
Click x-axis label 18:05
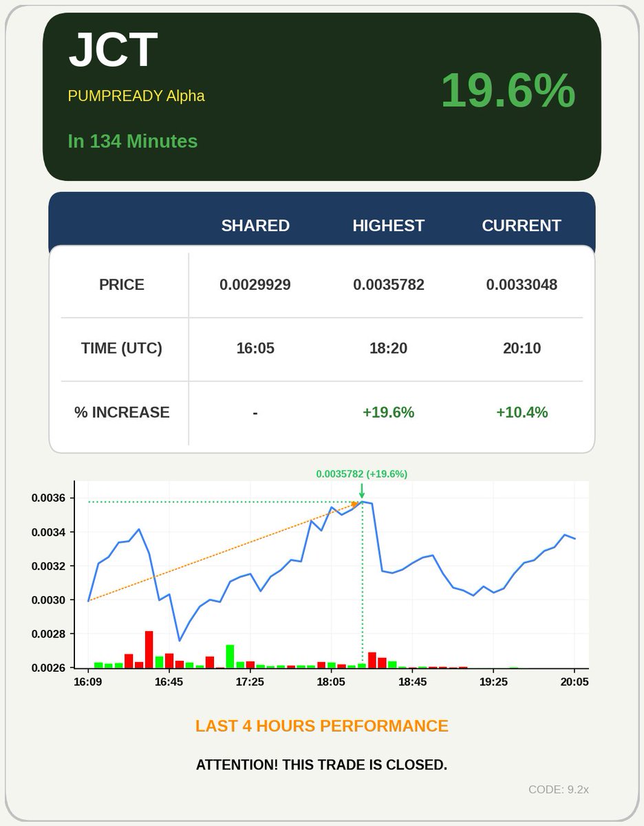[331, 682]
